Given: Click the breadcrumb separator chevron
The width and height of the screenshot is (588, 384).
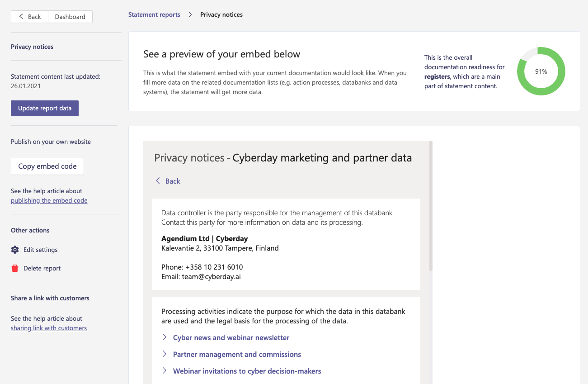Looking at the screenshot, I should pyautogui.click(x=190, y=15).
